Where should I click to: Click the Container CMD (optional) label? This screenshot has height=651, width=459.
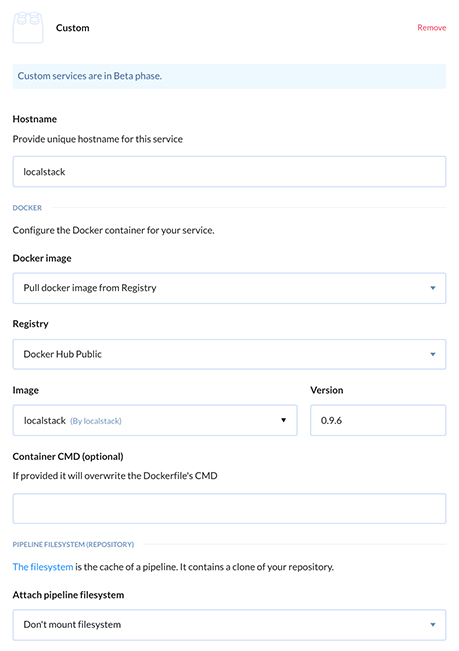(x=68, y=456)
